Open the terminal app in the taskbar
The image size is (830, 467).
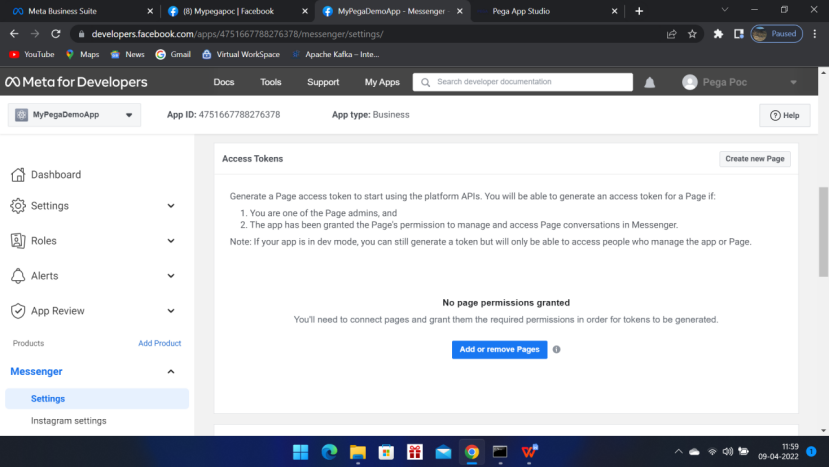tap(500, 452)
